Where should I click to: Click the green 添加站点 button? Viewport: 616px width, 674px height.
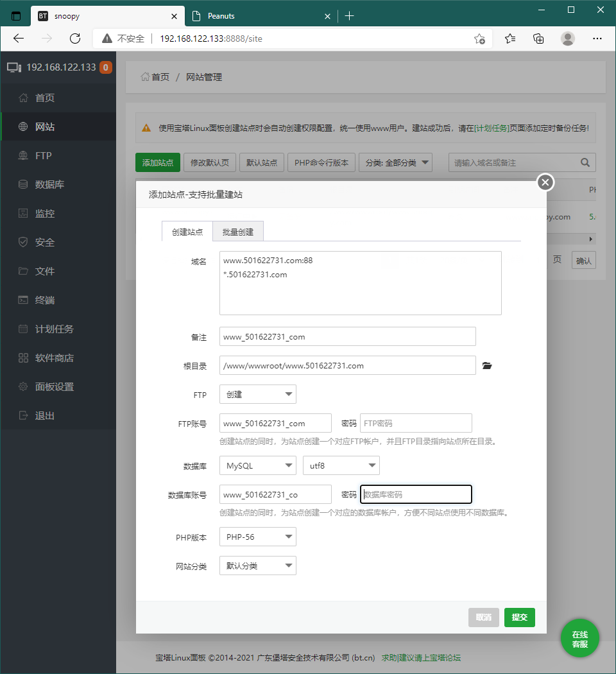click(x=158, y=162)
